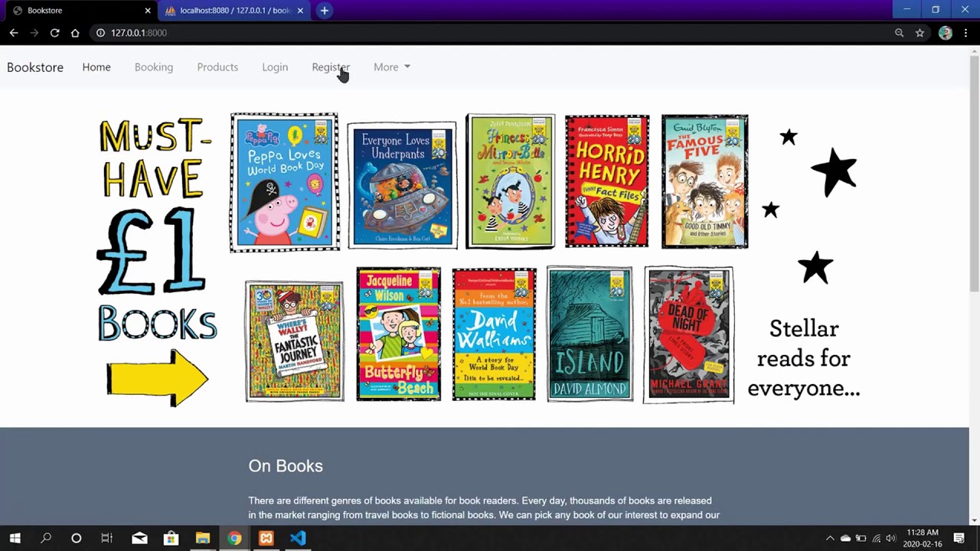Open the Login page link
The width and height of the screenshot is (980, 551).
point(275,67)
